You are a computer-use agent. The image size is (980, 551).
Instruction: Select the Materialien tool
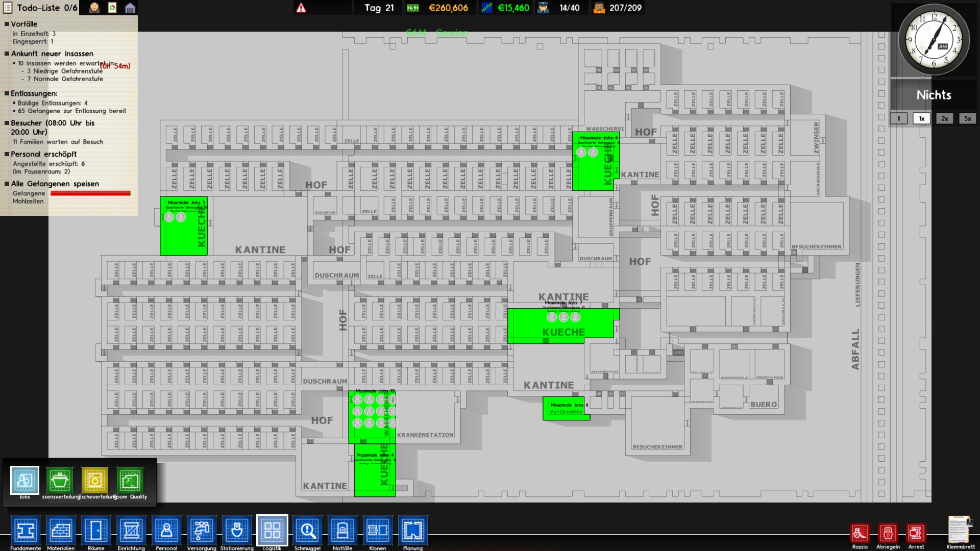pos(61,531)
